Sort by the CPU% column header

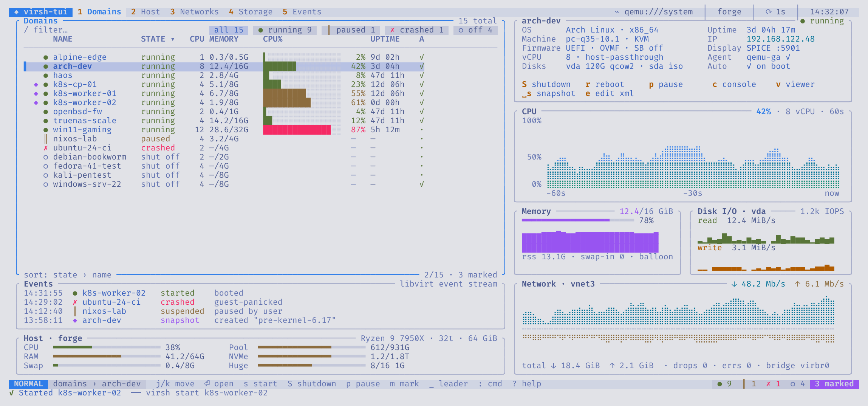[x=273, y=39]
